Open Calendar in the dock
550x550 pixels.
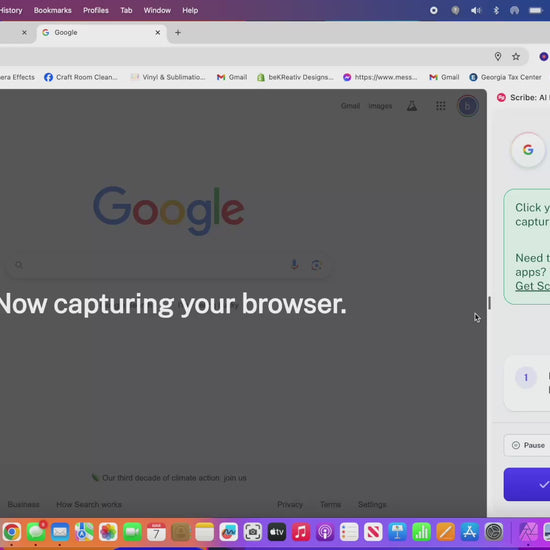point(156,532)
